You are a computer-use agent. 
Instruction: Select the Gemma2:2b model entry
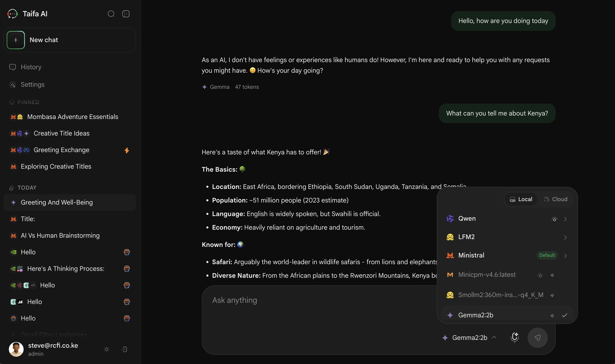click(x=507, y=315)
